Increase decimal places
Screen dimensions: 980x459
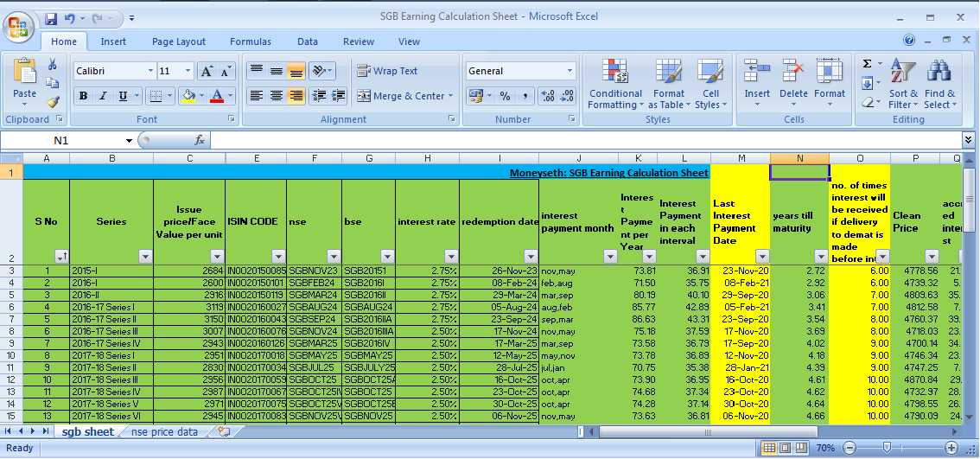click(548, 96)
